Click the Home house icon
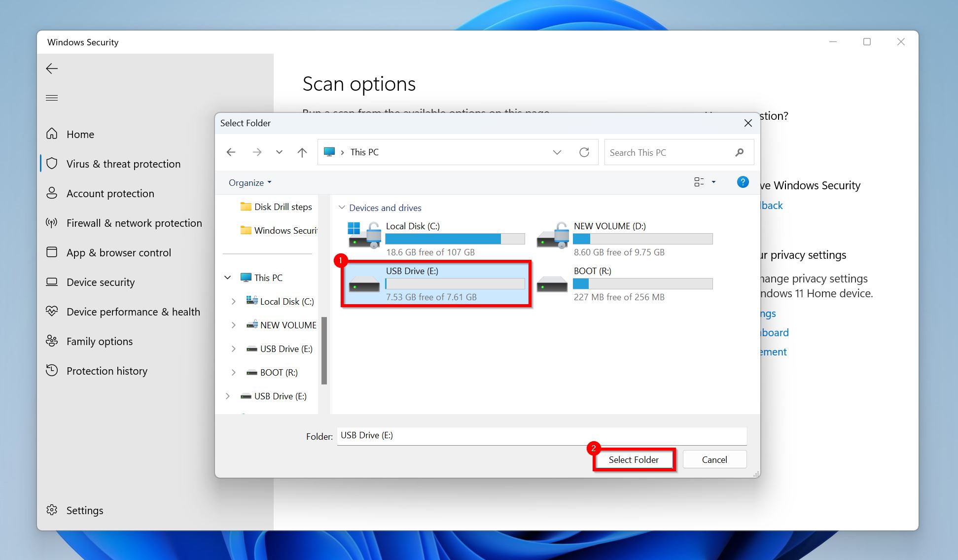 pos(52,134)
